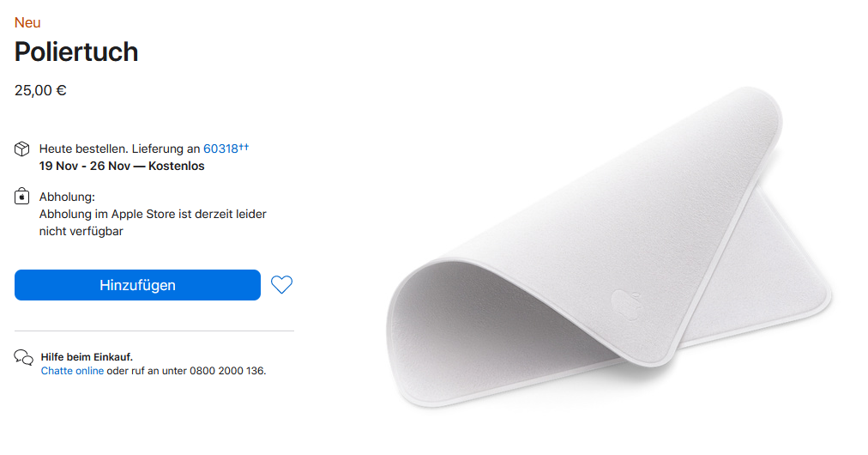Click the chat bubbles help icon

24,357
